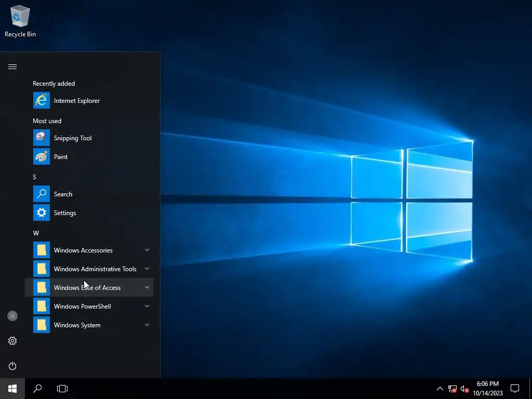Click the Windows Start button on taskbar
This screenshot has width=532, height=399.
click(x=12, y=389)
